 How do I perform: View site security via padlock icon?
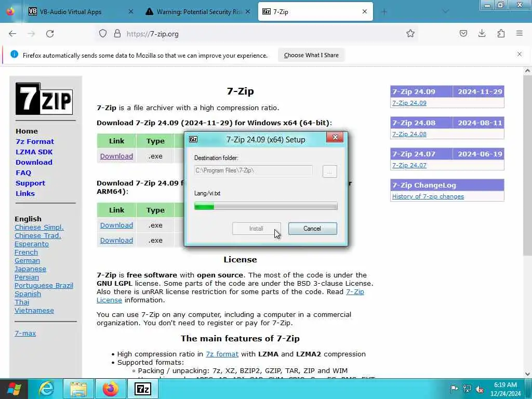tap(117, 34)
